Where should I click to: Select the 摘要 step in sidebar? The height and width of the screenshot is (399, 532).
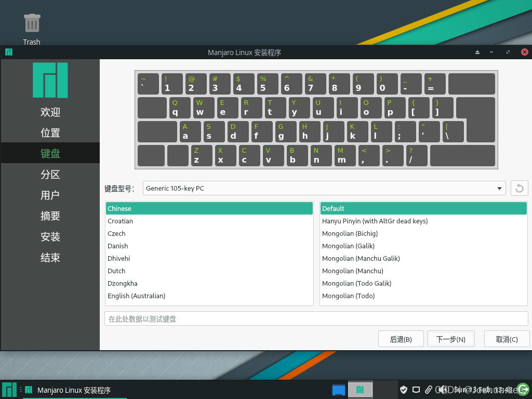pos(50,216)
